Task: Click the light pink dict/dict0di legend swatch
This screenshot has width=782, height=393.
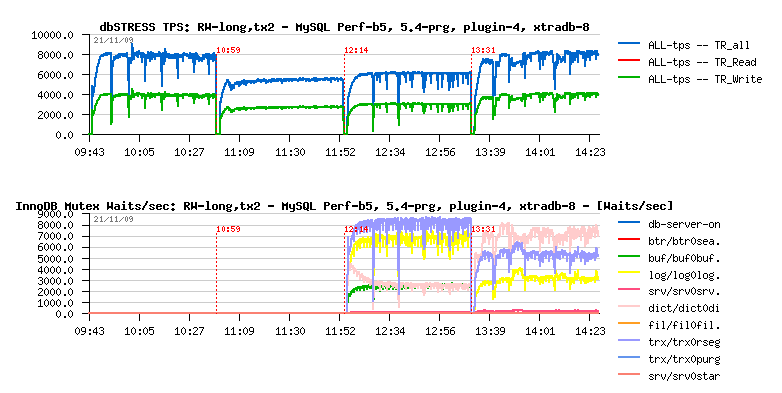Action: 628,307
